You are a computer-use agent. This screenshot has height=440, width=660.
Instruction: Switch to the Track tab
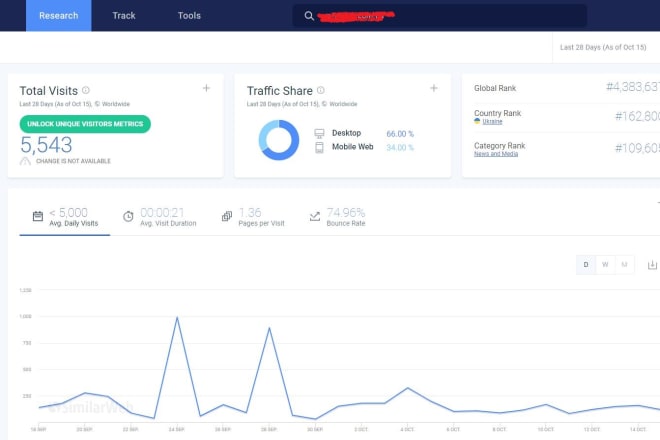pos(124,16)
